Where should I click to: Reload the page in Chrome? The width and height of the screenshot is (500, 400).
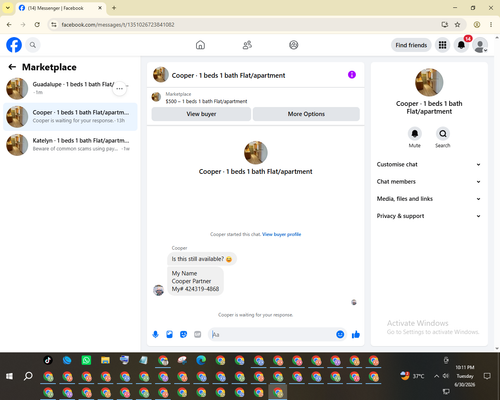pos(37,25)
